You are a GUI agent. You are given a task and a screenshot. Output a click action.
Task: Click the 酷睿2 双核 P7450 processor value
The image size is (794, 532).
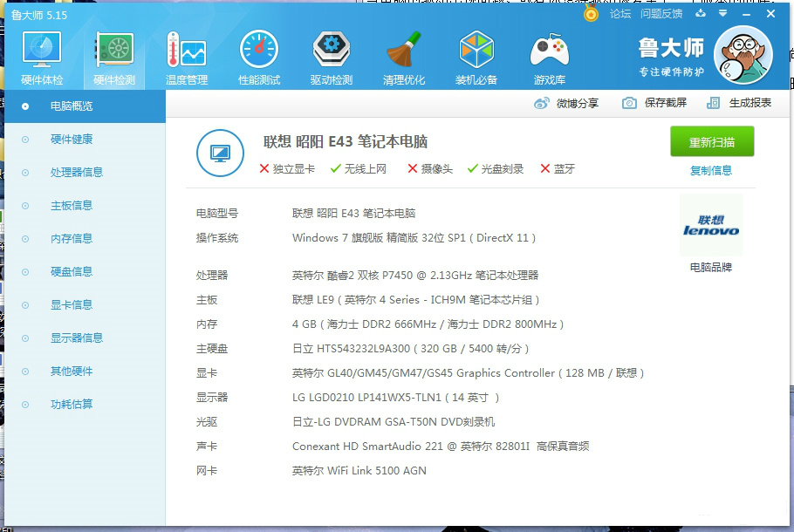pyautogui.click(x=415, y=276)
